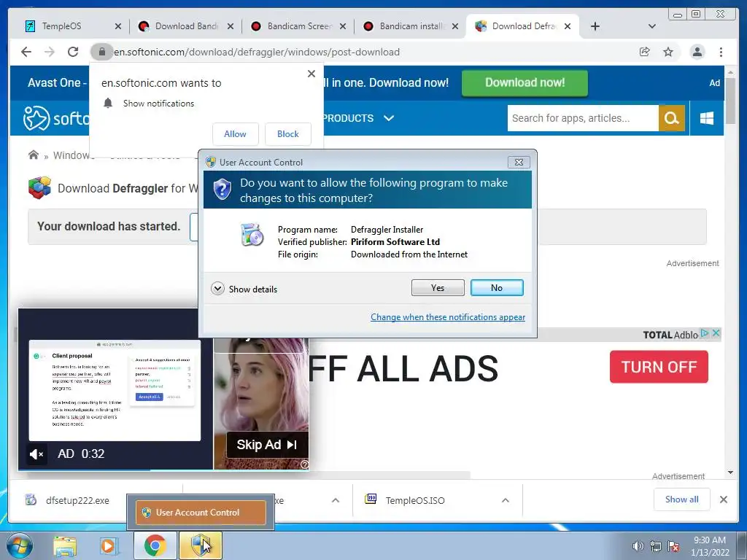This screenshot has width=747, height=560.
Task: Expand options for second download item
Action: pyautogui.click(x=336, y=500)
